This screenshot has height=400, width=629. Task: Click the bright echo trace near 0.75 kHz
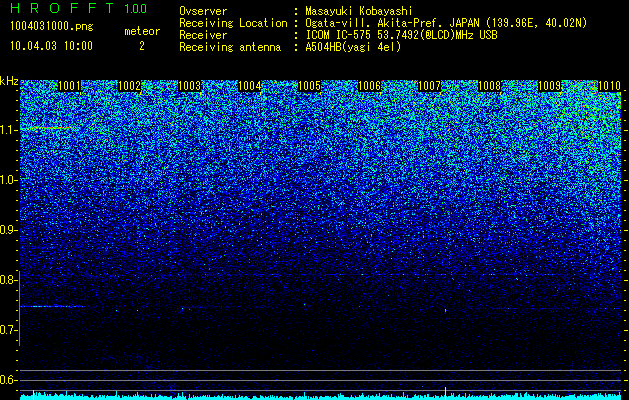point(52,307)
